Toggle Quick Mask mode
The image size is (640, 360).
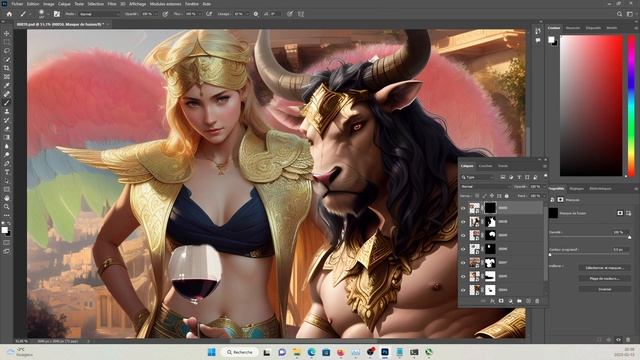pyautogui.click(x=7, y=242)
